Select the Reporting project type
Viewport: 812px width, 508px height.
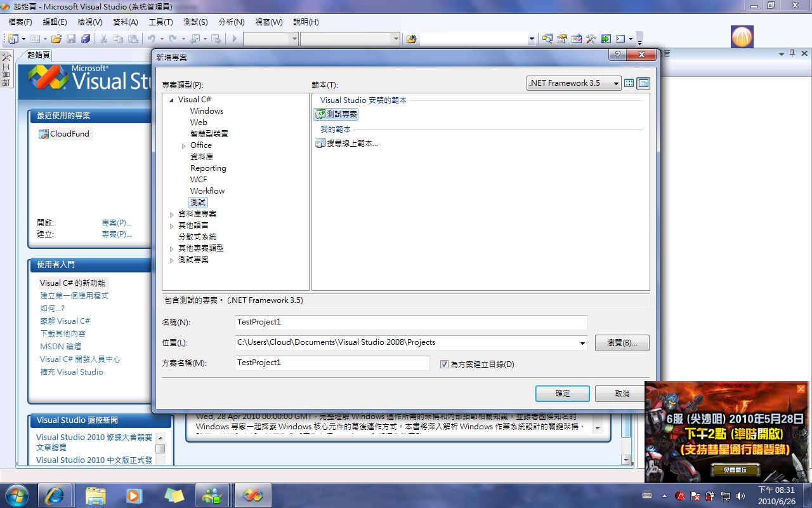(x=208, y=168)
